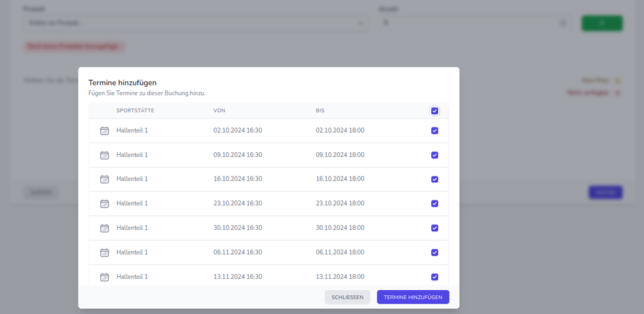
Task: Click Hallenteil 1 in the 02.10.2024 row
Action: [132, 130]
